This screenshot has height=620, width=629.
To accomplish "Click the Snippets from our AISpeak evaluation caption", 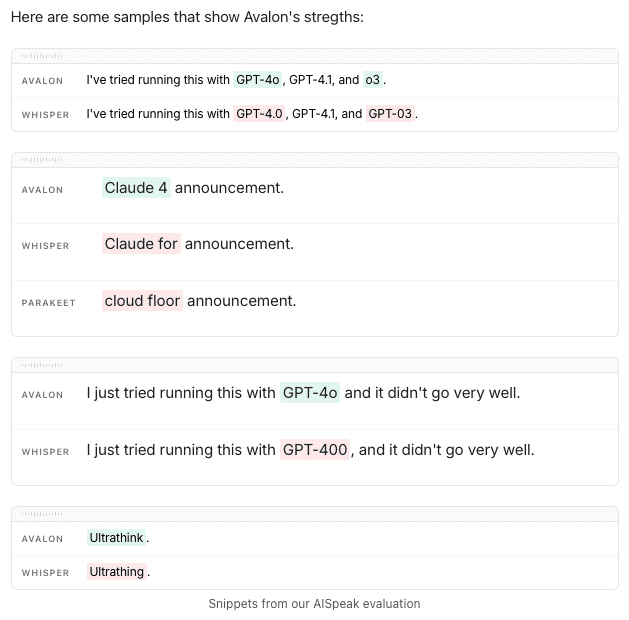I will tap(314, 604).
